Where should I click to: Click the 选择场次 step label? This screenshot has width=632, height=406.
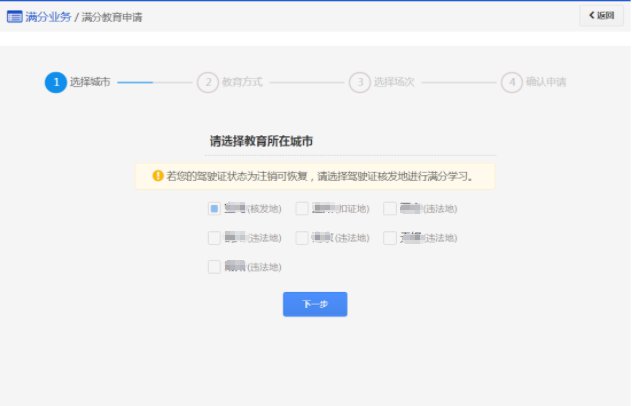[394, 82]
